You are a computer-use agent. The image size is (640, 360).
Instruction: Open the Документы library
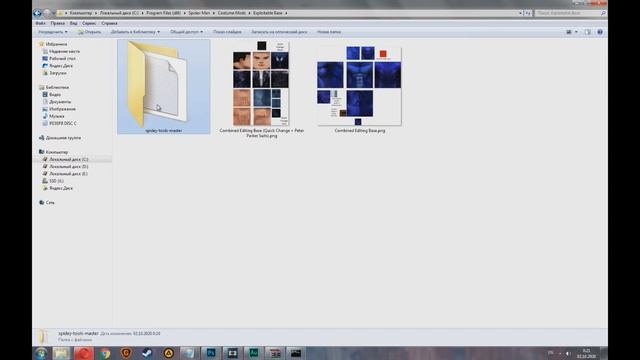point(60,102)
